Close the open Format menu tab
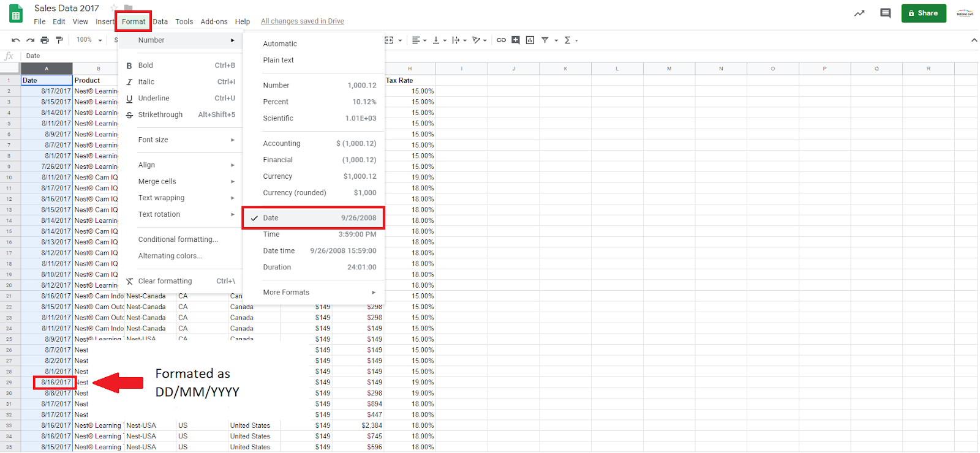Screen dimensions: 980x453 click(x=134, y=21)
